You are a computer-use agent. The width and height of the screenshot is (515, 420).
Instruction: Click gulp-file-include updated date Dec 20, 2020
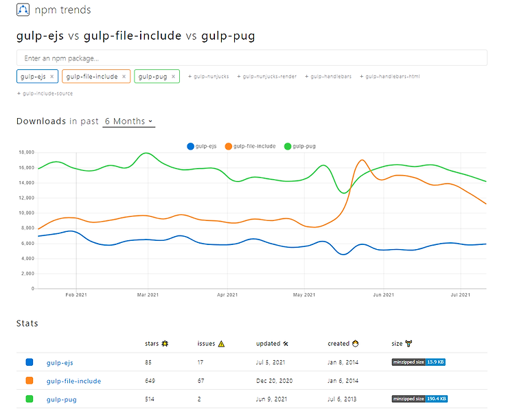point(274,381)
